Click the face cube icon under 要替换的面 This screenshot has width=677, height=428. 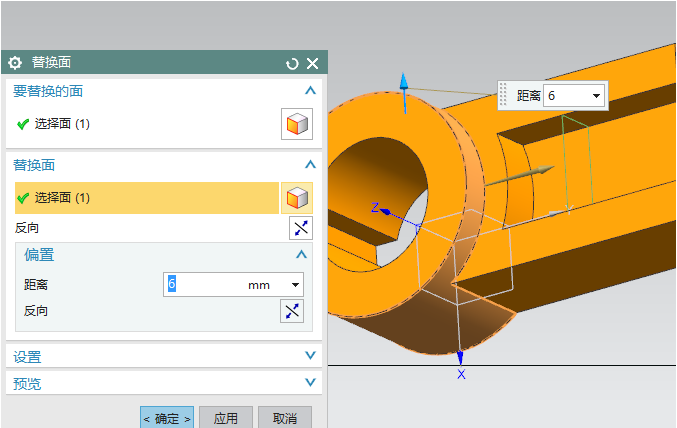(x=296, y=124)
